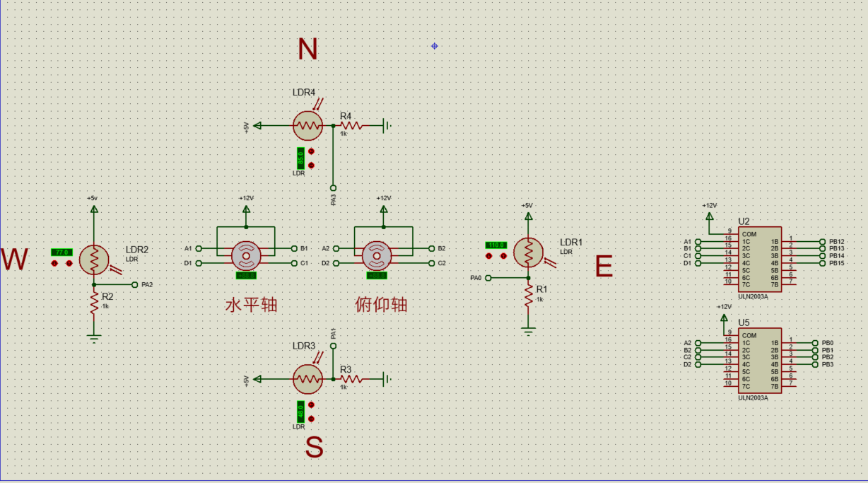Click the PA3 terminal below LDR4
This screenshot has height=483, width=868.
point(333,188)
